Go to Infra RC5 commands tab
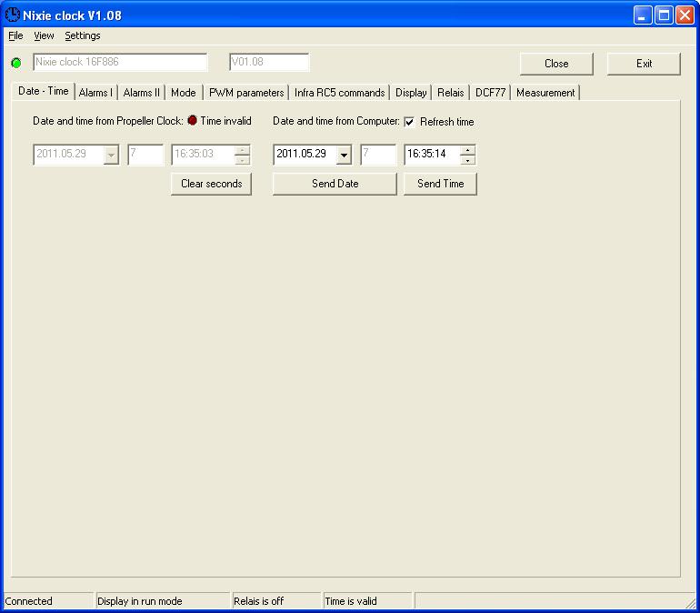This screenshot has height=613, width=700. point(339,93)
